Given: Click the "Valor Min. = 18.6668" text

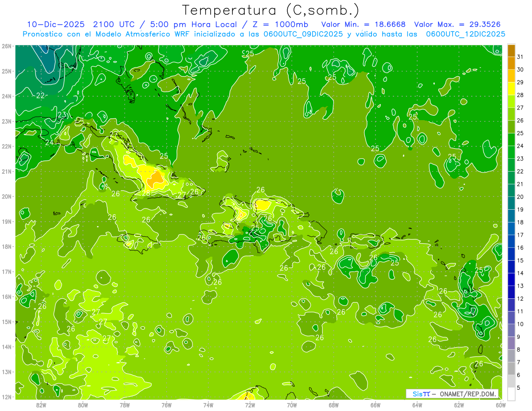Looking at the screenshot, I should click(363, 24).
